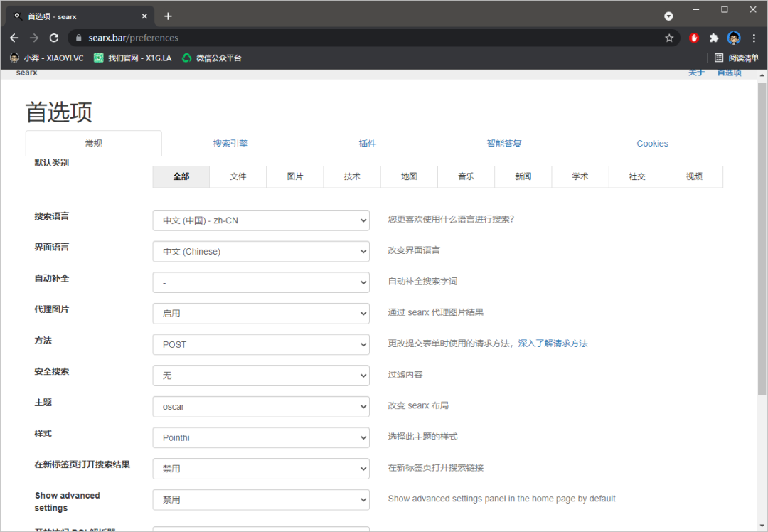Open the 微信公众平台 bookmark
Screen dimensions: 768x532
[x=212, y=58]
